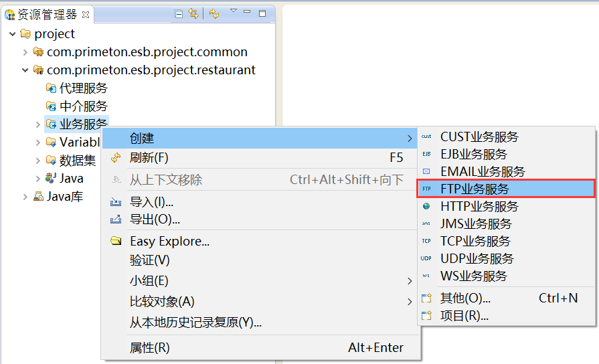Choose FTP业务服务 from the submenu

[475, 189]
